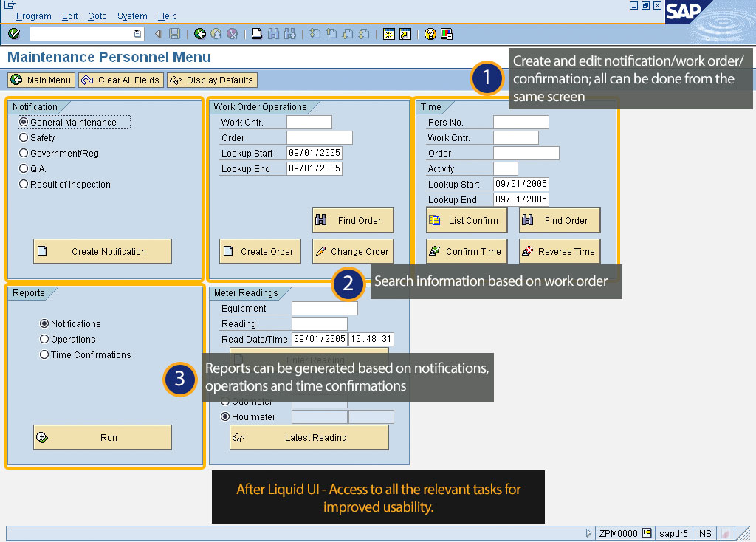Open the command field history dropdown
The width and height of the screenshot is (756, 542).
point(137,34)
